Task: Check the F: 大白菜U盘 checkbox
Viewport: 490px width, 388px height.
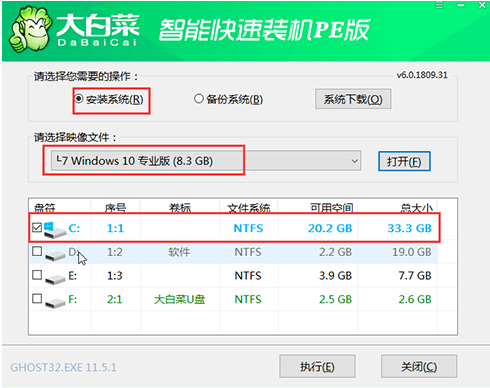Action: tap(37, 299)
